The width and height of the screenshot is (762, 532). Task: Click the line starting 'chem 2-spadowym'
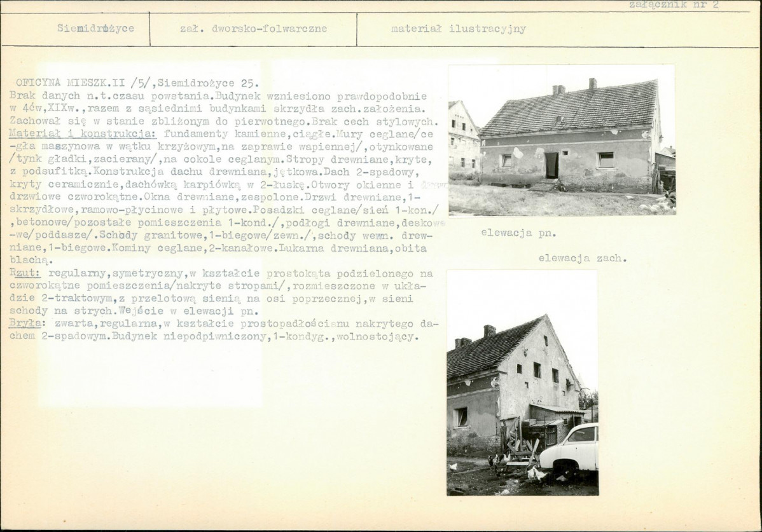(x=214, y=336)
